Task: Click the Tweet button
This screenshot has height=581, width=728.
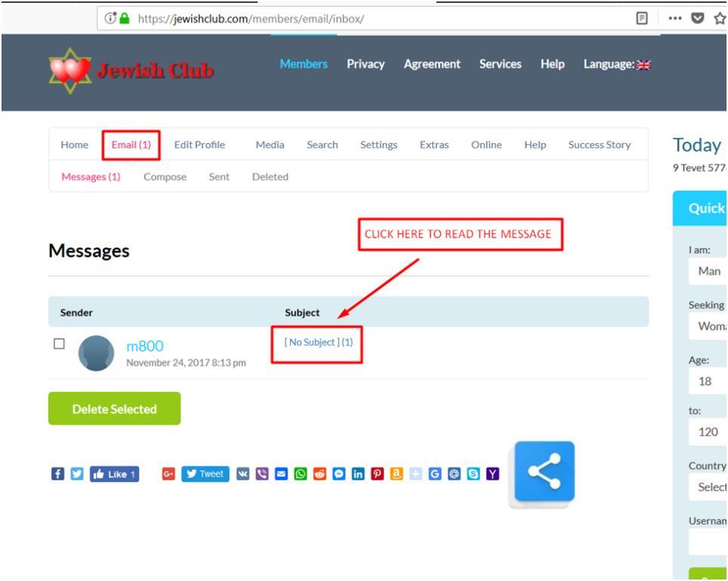Action: click(x=205, y=474)
